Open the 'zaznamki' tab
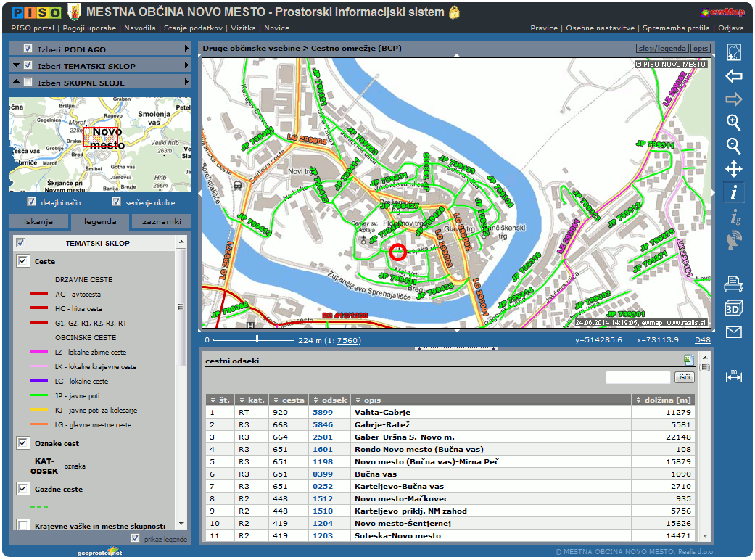Image resolution: width=755 pixels, height=560 pixels. point(161,222)
